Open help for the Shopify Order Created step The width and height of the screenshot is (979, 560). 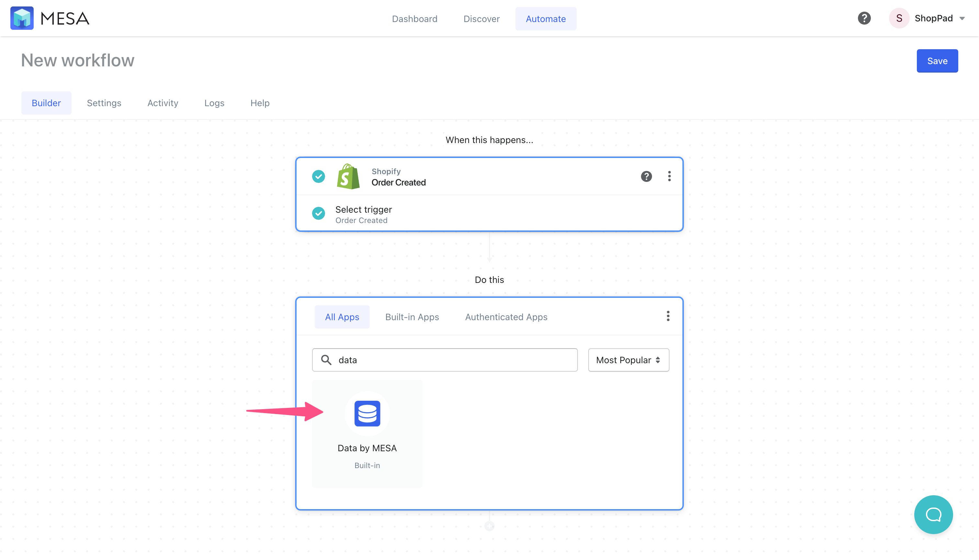pyautogui.click(x=646, y=176)
